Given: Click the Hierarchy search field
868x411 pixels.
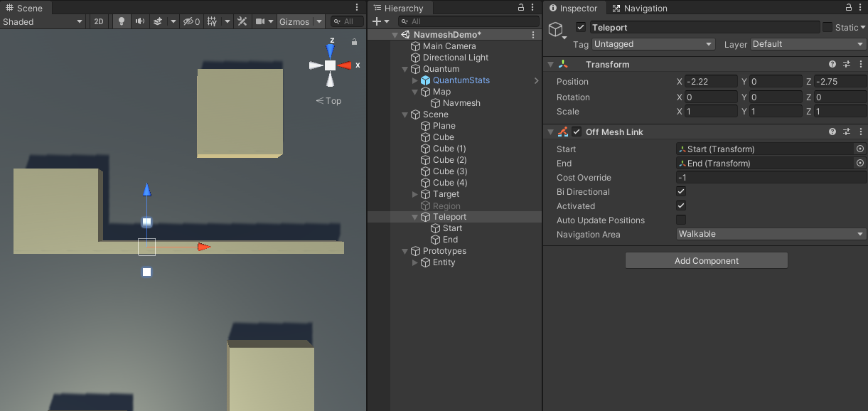Looking at the screenshot, I should [468, 21].
